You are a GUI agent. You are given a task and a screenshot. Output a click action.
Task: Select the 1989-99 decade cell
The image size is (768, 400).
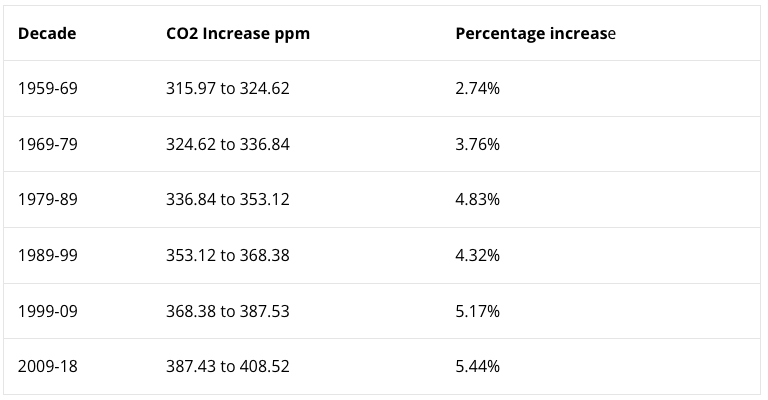click(47, 255)
